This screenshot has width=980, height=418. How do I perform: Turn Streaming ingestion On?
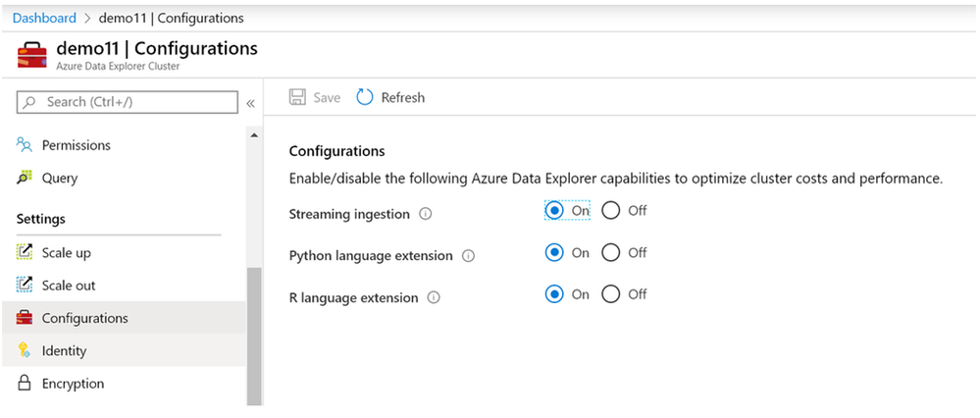(x=553, y=211)
